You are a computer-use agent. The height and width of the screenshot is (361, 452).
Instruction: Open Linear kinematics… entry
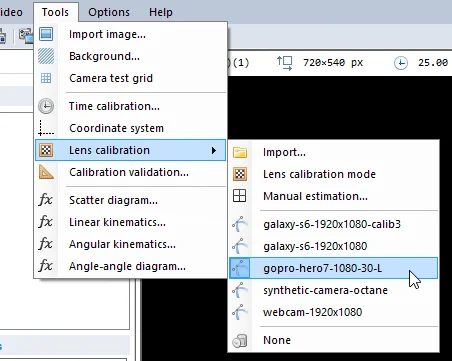coord(131,222)
